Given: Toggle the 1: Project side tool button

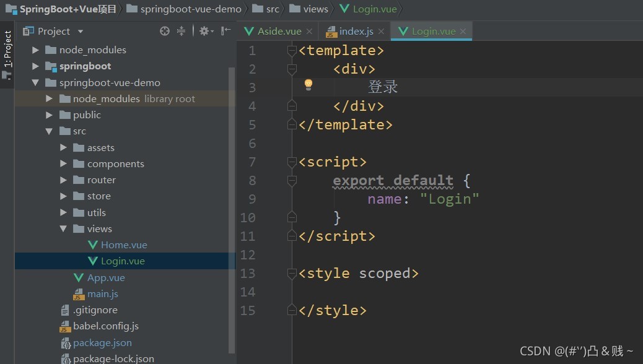Looking at the screenshot, I should 7,55.
